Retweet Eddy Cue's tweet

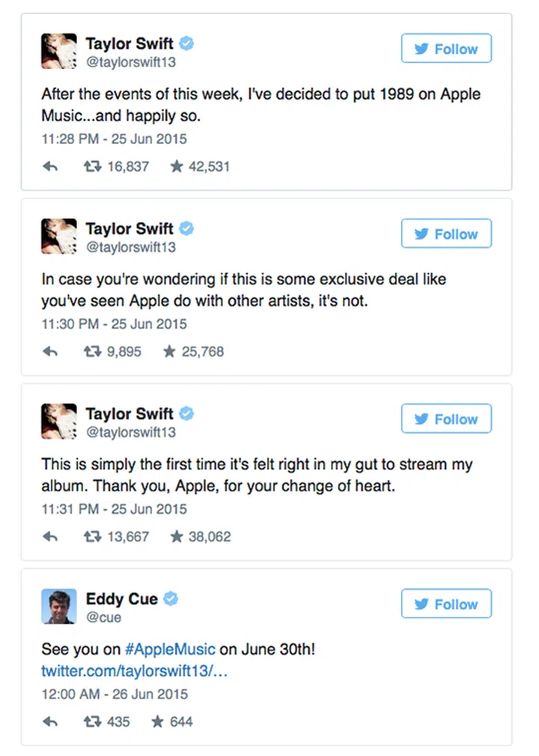click(92, 722)
